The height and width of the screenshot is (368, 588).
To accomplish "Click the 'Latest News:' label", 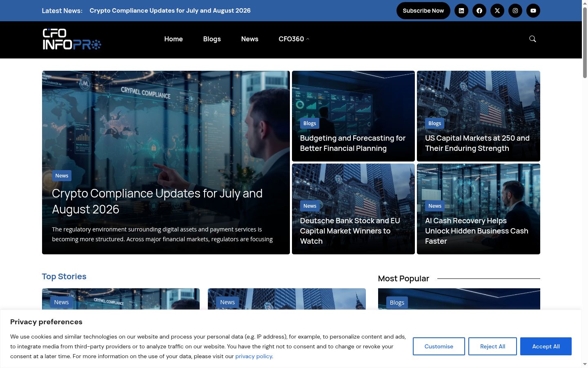I will (62, 11).
